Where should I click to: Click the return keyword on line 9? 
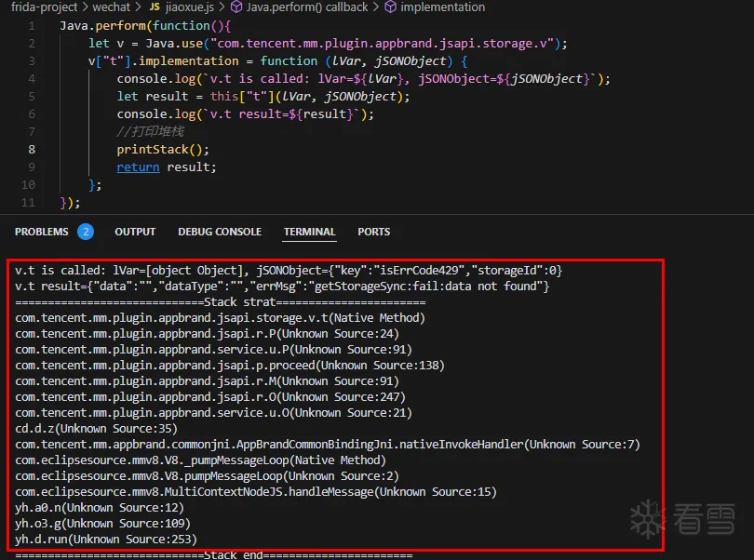(x=138, y=167)
